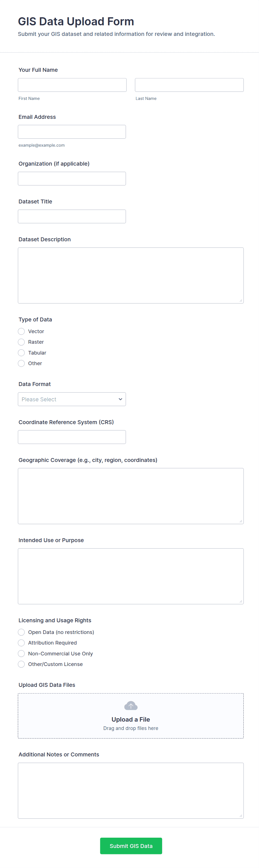The image size is (259, 868).
Task: Focus the Email Address field
Action: pos(72,132)
